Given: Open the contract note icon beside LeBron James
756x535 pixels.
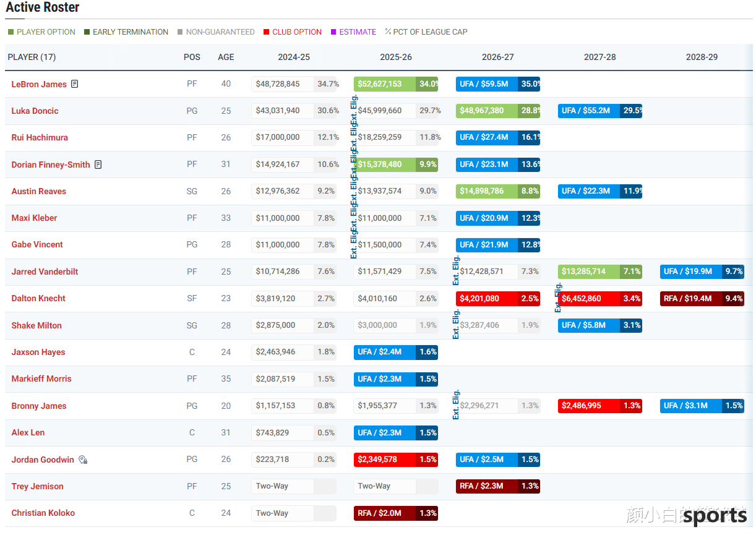Looking at the screenshot, I should (75, 84).
